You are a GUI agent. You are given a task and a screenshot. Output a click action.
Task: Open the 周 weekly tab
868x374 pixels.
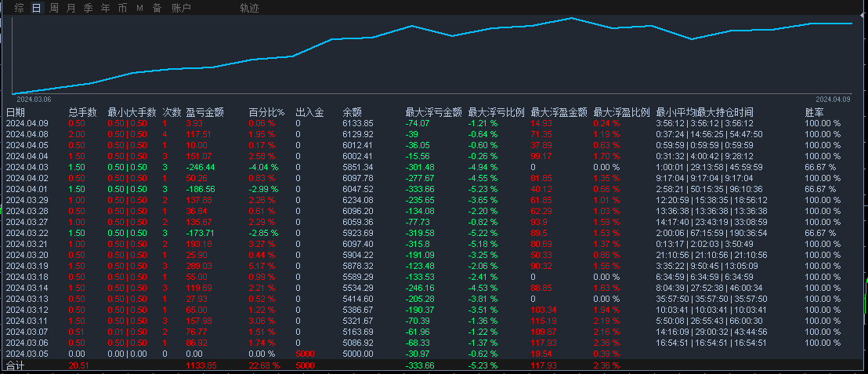[x=54, y=8]
